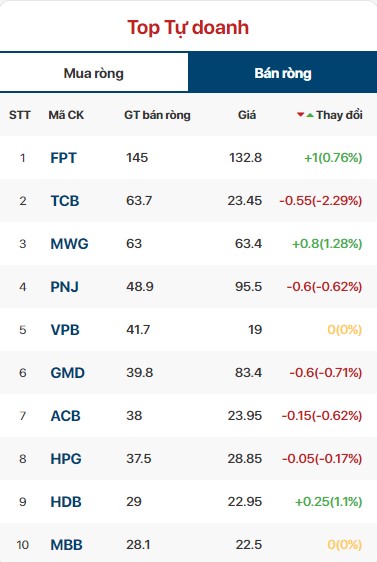The image size is (377, 562).
Task: Open the ACB stock code
Action: [66, 416]
